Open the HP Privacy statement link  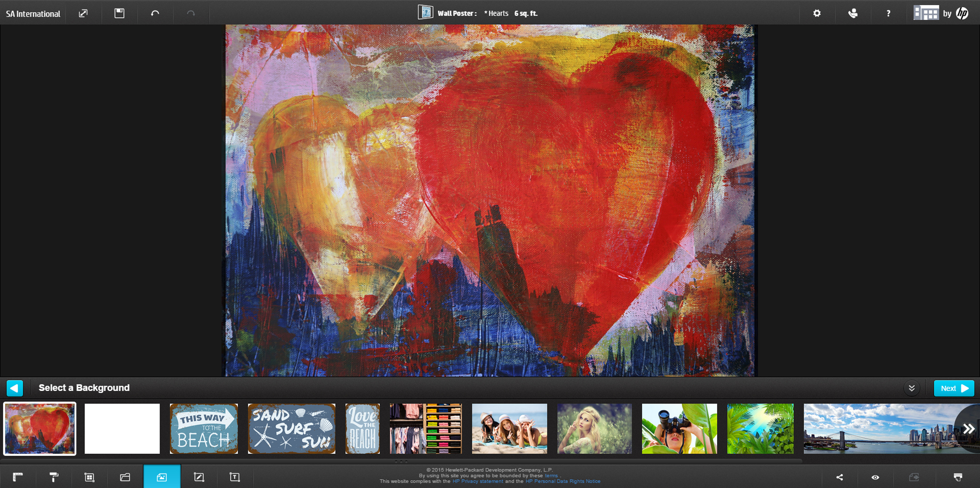(x=478, y=481)
